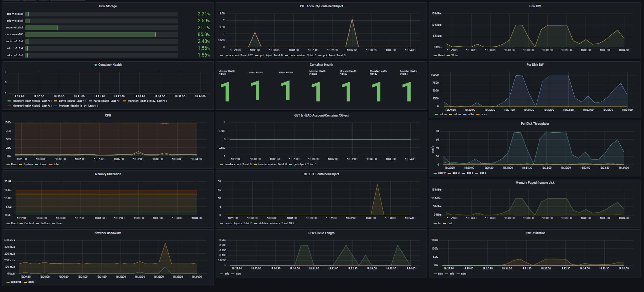Select the get object legend entry

300,165
